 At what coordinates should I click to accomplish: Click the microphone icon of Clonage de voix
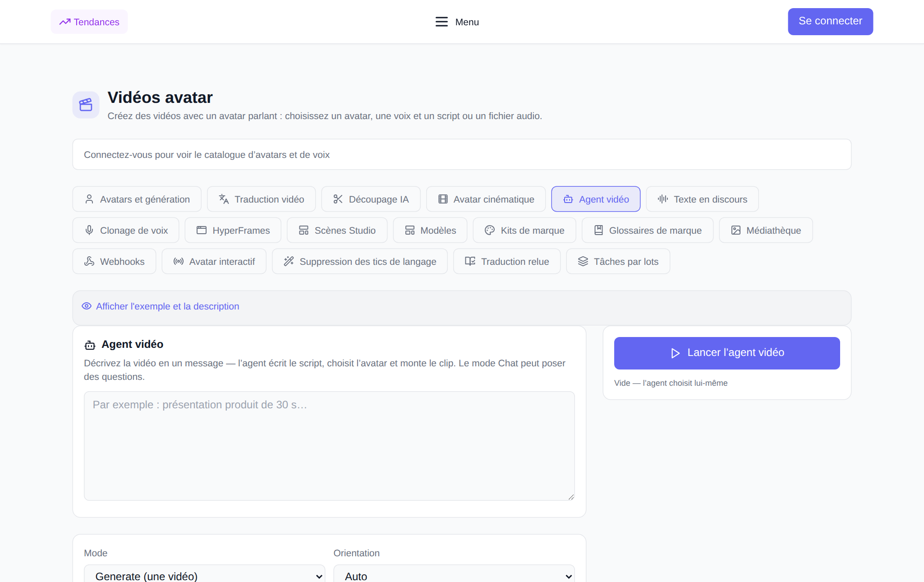tap(89, 230)
